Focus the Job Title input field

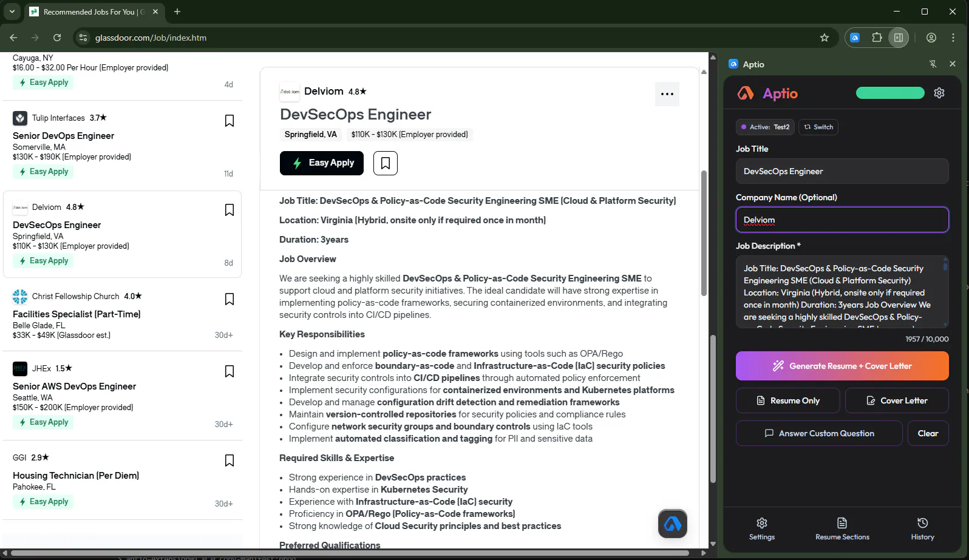tap(842, 171)
